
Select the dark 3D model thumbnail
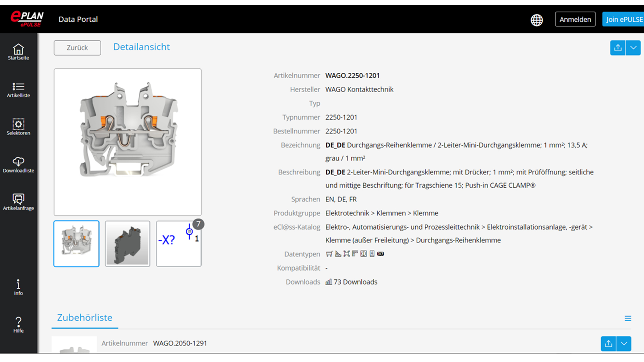pyautogui.click(x=128, y=244)
